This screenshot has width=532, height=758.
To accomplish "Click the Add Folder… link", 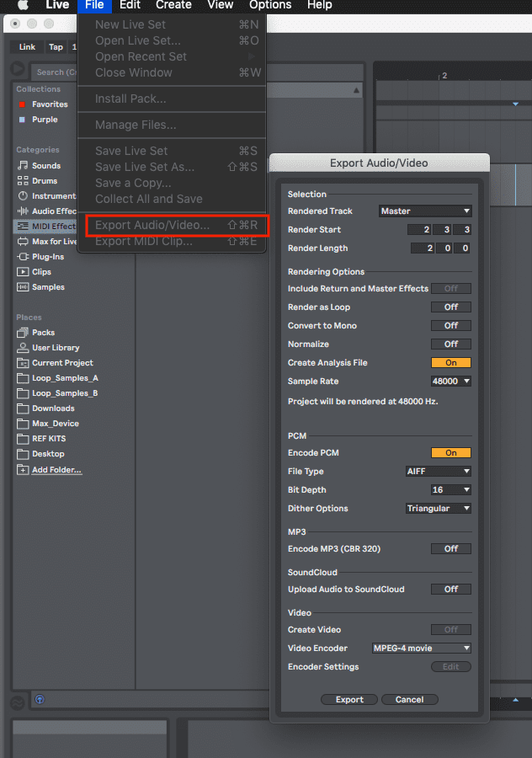I will [x=56, y=470].
